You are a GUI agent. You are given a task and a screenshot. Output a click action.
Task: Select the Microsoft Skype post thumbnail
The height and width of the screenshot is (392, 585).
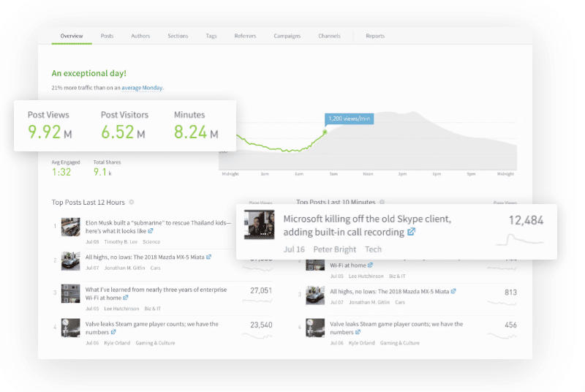coord(260,225)
